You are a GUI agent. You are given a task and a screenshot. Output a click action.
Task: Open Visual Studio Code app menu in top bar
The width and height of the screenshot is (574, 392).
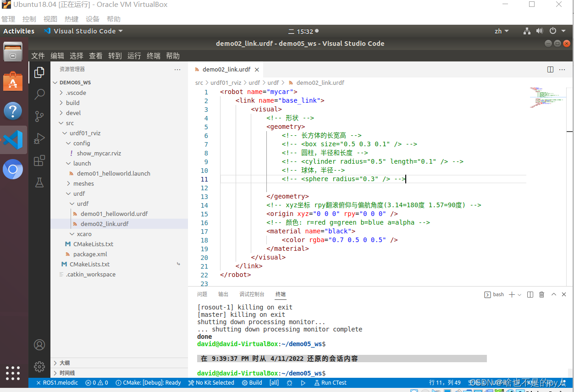tap(83, 31)
